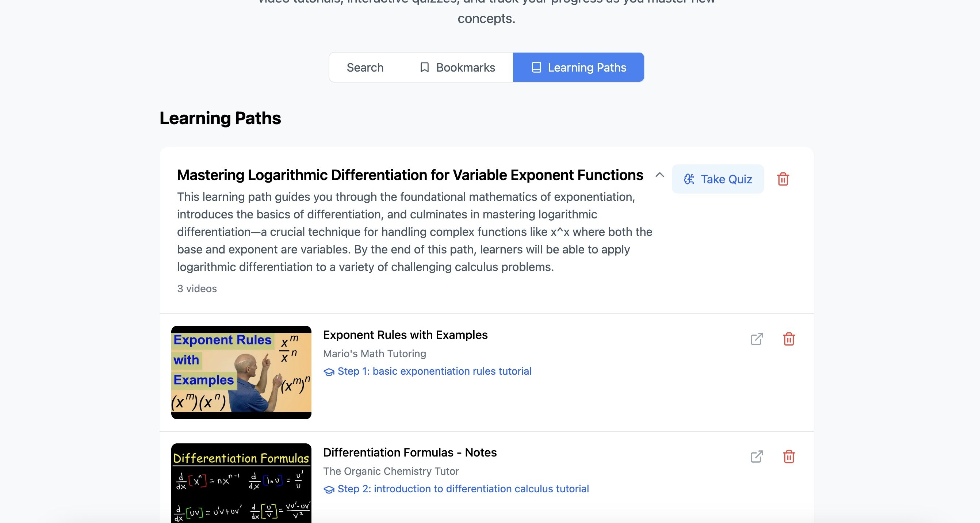980x523 pixels.
Task: Select the Learning Paths tab
Action: coord(586,67)
